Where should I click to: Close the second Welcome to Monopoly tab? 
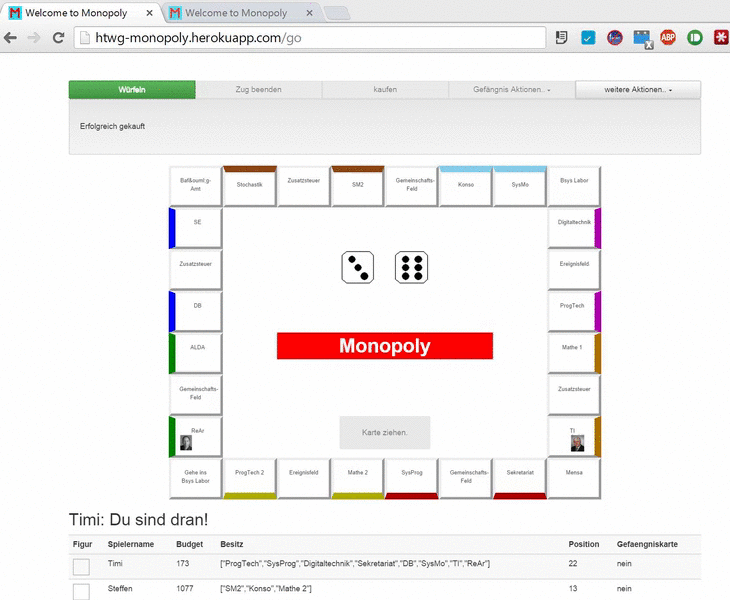[309, 13]
